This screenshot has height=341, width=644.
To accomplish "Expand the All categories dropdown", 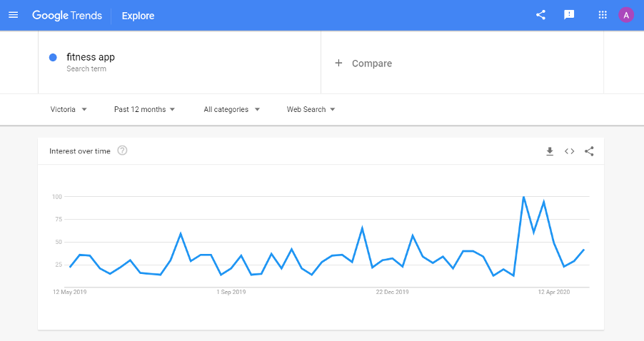I will (x=231, y=110).
